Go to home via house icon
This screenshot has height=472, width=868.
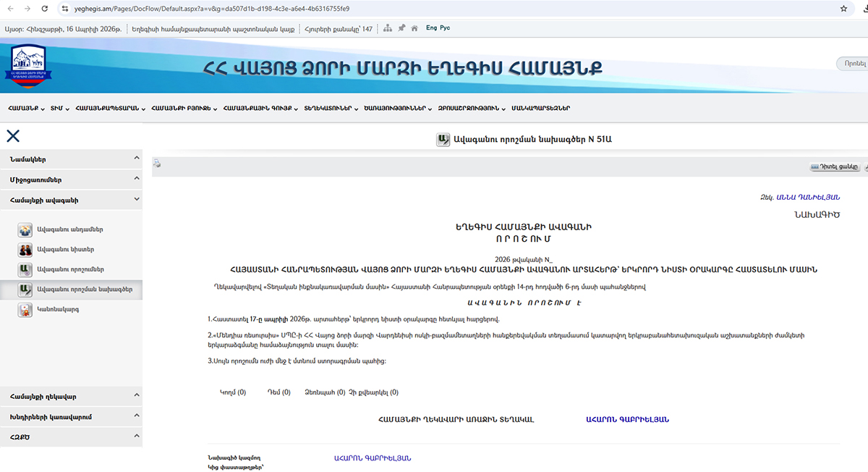pyautogui.click(x=414, y=28)
